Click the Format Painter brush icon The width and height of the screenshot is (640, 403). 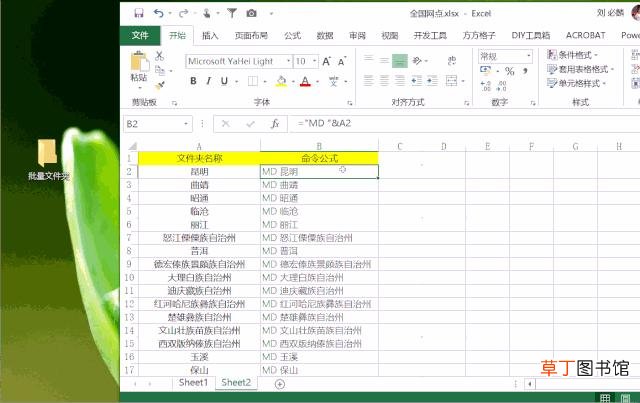coord(160,85)
